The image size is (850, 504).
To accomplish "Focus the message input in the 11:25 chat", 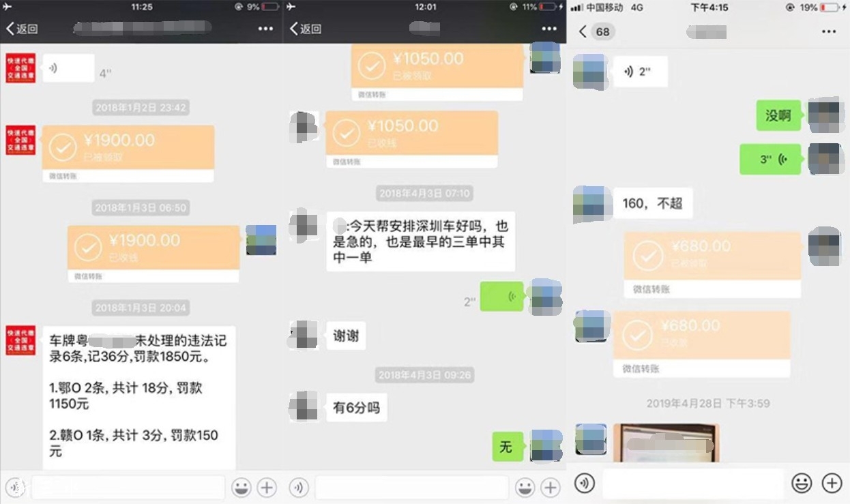I will point(128,488).
